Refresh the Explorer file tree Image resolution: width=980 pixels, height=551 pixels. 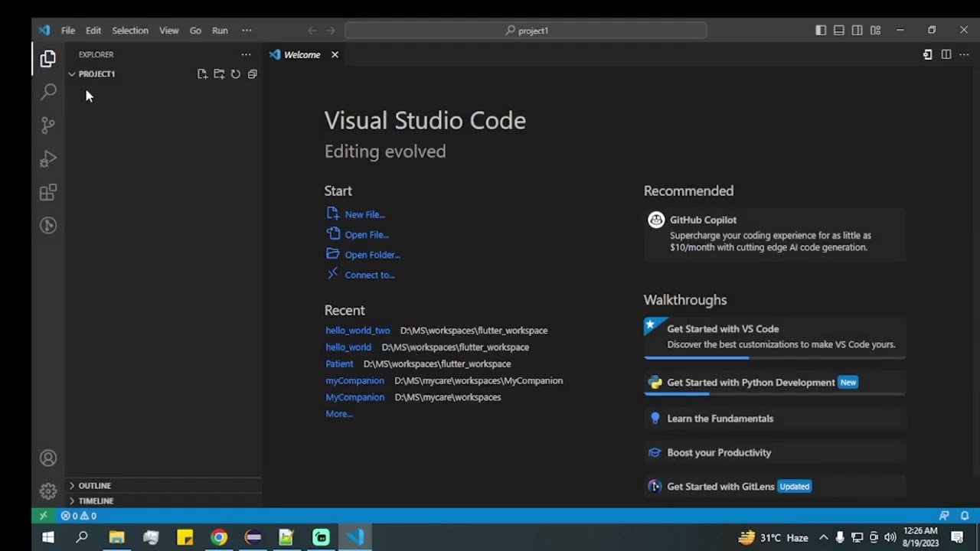click(236, 74)
